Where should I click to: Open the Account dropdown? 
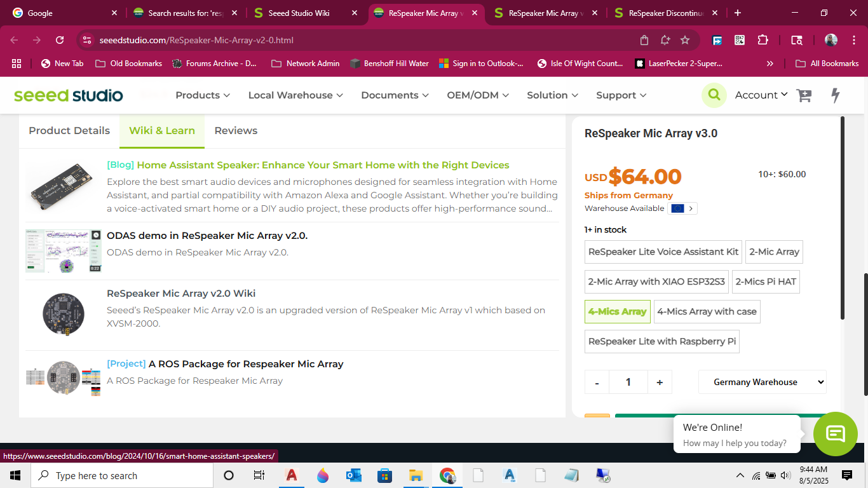pos(761,95)
